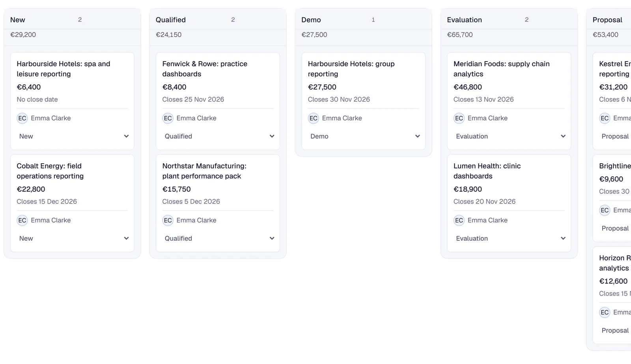This screenshot has height=364, width=631.
Task: Click the "€22,800" deal amount
Action: (31, 189)
